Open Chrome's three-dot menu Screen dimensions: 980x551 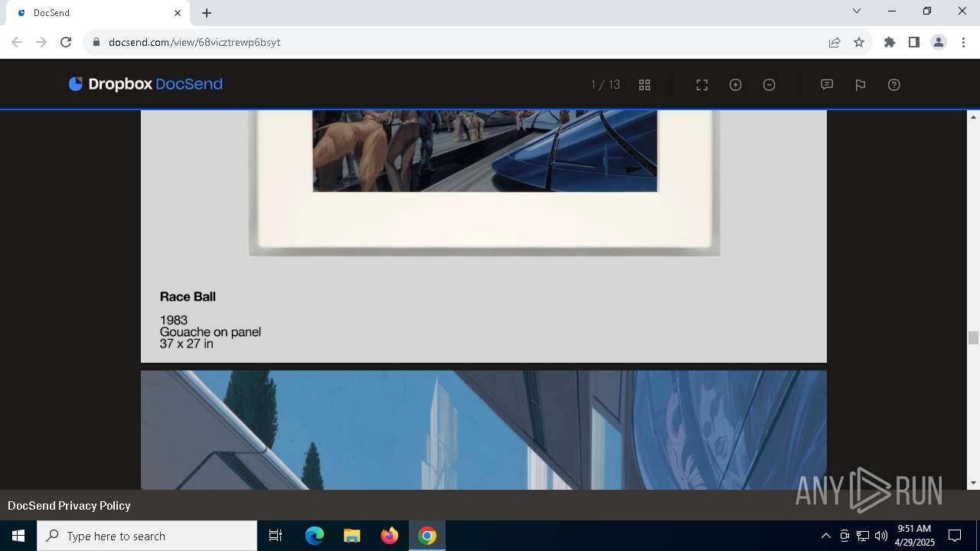pos(963,42)
